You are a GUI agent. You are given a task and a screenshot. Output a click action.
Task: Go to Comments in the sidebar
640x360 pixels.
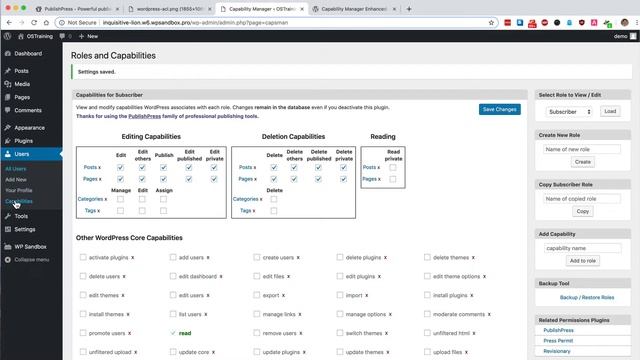[x=28, y=110]
